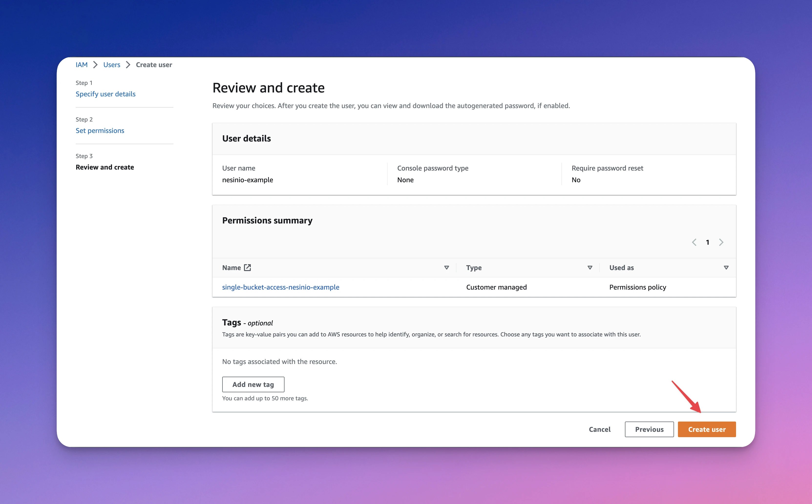Open the single-bucket-access-nesinio-example policy
Viewport: 812px width, 504px height.
(x=281, y=287)
